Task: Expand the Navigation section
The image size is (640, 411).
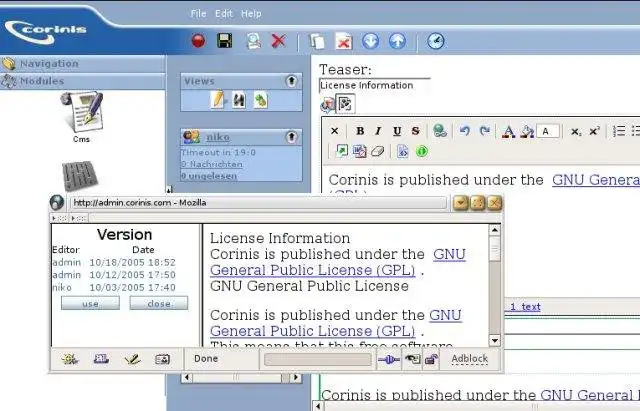Action: pos(82,64)
